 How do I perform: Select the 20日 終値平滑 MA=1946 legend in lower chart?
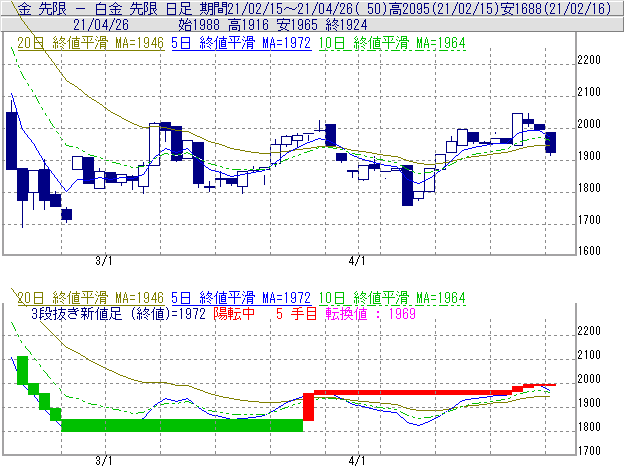pyautogui.click(x=91, y=298)
